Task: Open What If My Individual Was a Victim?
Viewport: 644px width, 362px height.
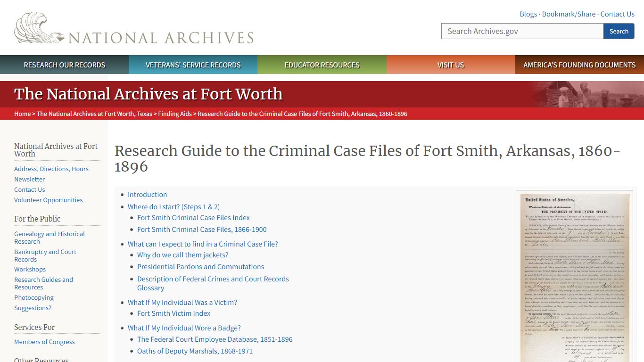Action: (182, 302)
